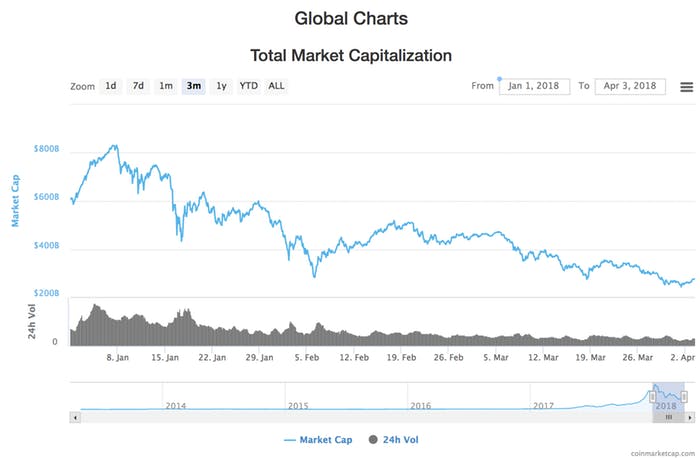Switch zoom to 1y

click(x=221, y=86)
